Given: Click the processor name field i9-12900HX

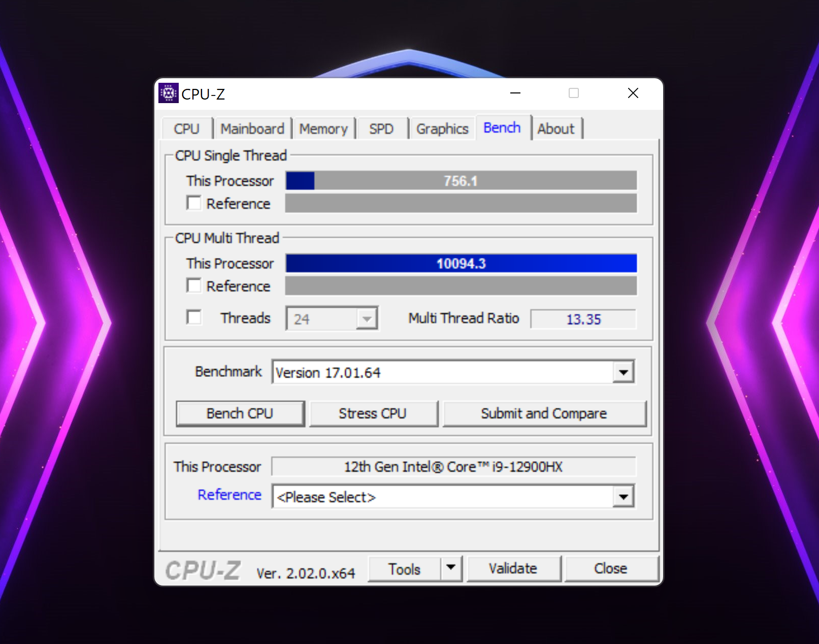Looking at the screenshot, I should coord(453,467).
